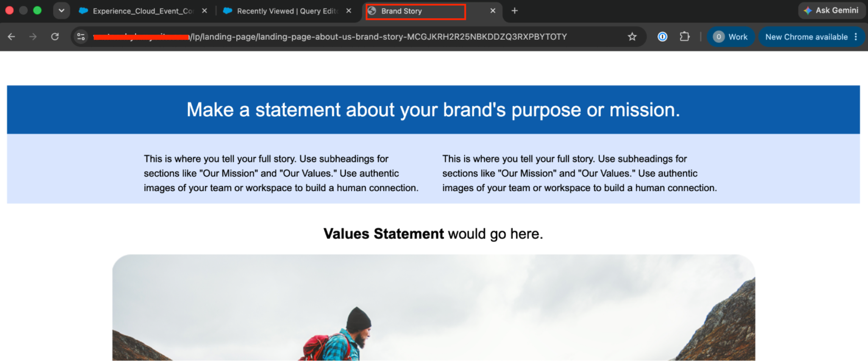Reload the Brand Story page
The image size is (868, 364).
[55, 37]
